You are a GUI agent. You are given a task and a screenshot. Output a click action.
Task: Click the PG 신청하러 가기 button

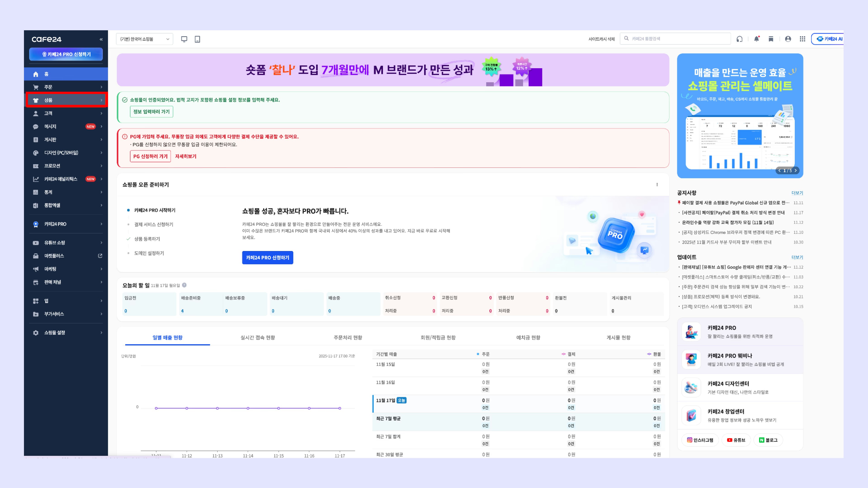click(150, 156)
